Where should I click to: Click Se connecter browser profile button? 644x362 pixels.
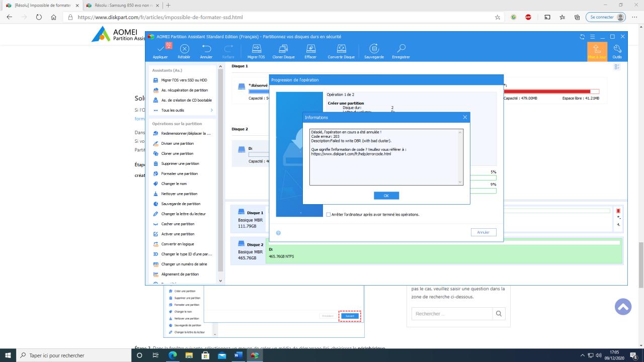pyautogui.click(x=606, y=17)
